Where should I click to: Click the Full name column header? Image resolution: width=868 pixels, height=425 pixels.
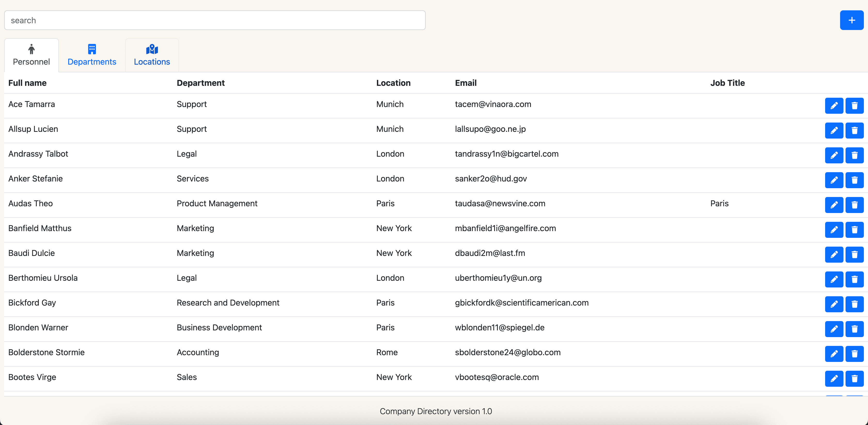point(27,83)
